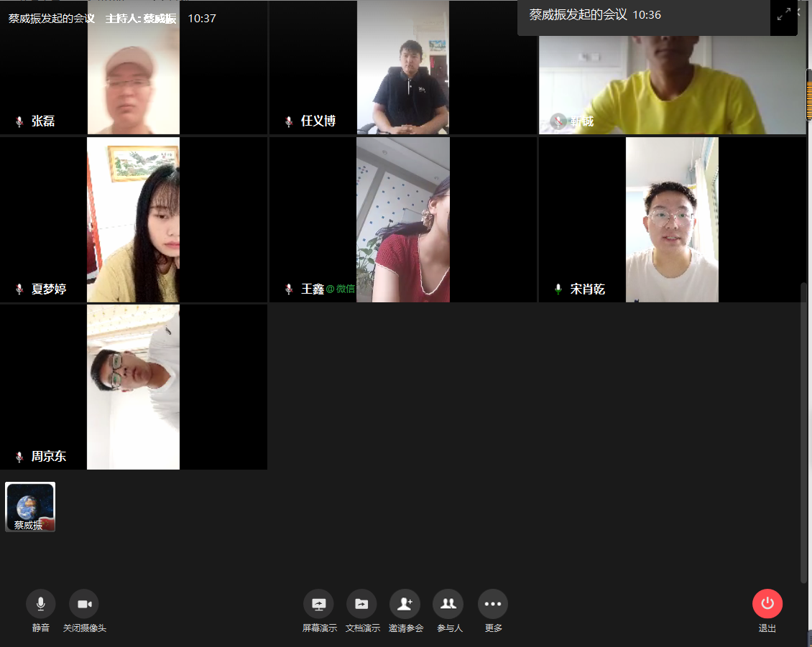
Task: Click the 主持人: 蔡威振 host label
Action: (x=141, y=19)
